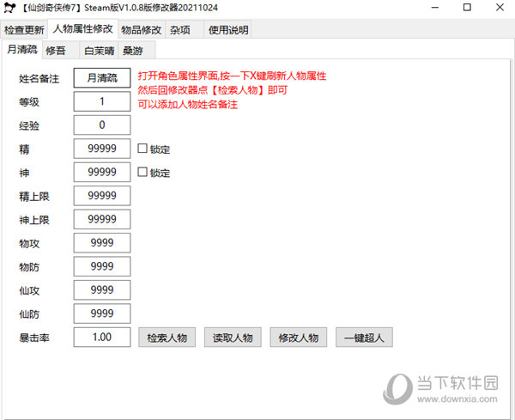Click the 仙攻 input field
Image resolution: width=515 pixels, height=420 pixels.
(x=102, y=289)
